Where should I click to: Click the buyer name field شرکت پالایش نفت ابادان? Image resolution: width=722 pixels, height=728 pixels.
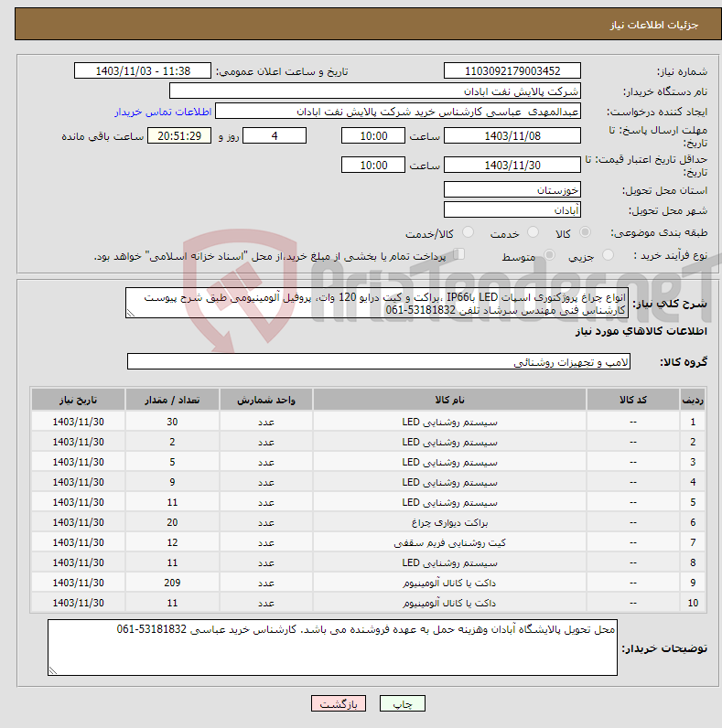(x=375, y=91)
